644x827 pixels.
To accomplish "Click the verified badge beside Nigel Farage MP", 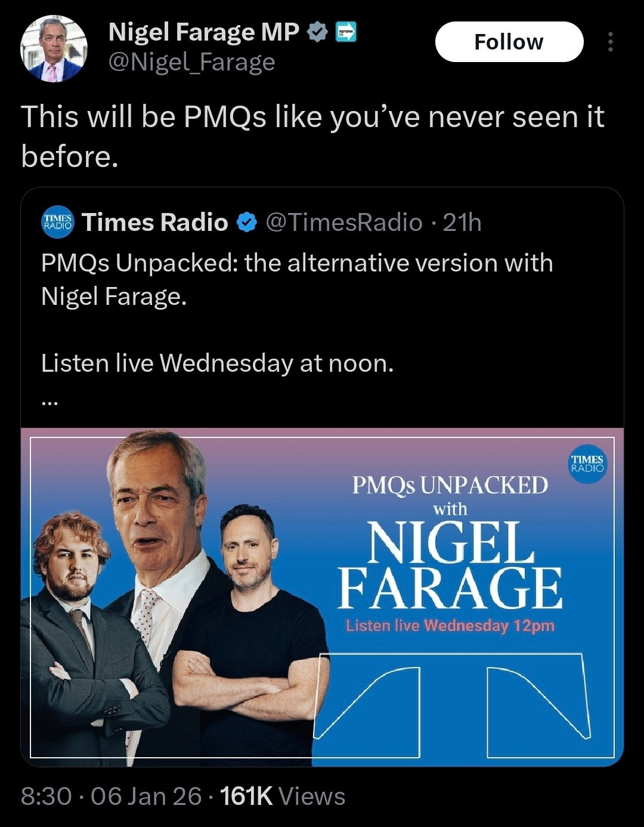I will [317, 32].
